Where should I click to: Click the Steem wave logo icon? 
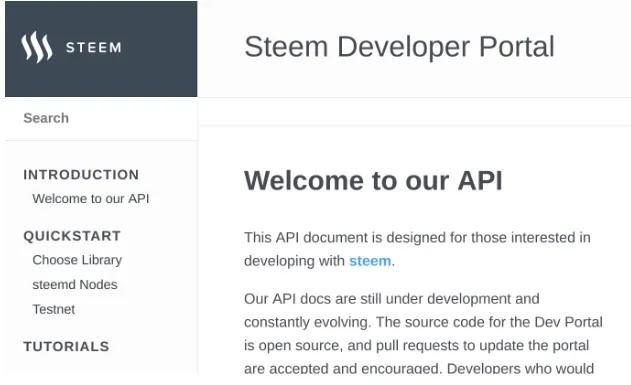[x=37, y=47]
